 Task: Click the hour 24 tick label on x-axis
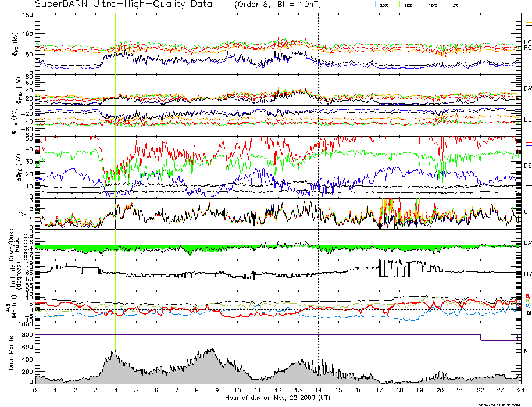click(x=520, y=390)
